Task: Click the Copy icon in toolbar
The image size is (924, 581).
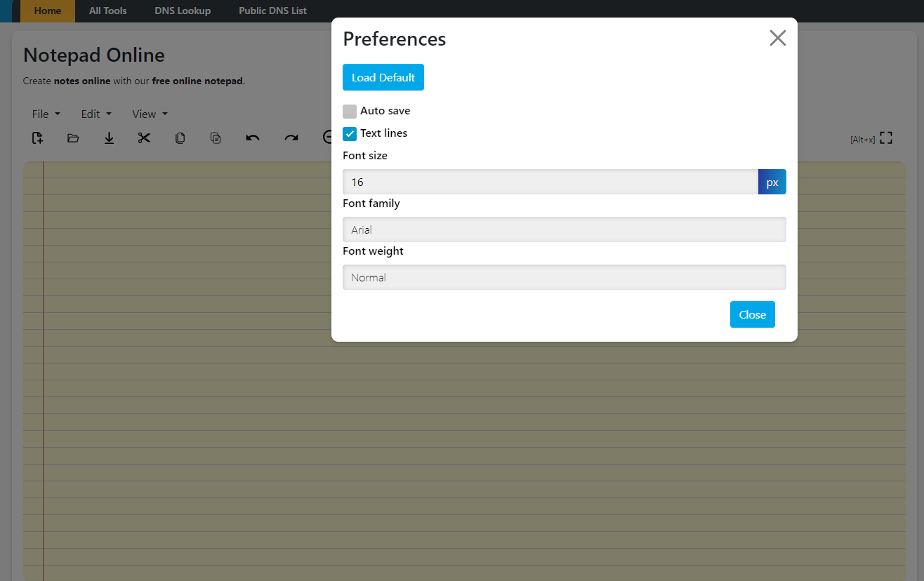Action: 180,138
